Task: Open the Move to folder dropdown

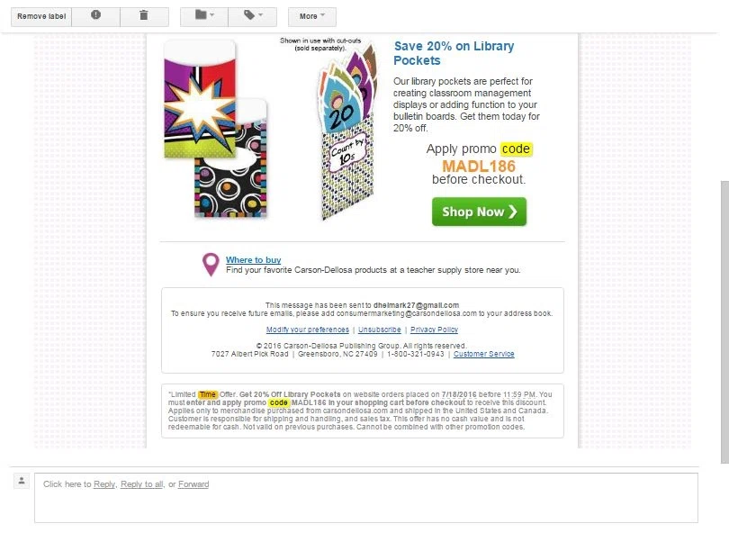Action: (x=204, y=16)
